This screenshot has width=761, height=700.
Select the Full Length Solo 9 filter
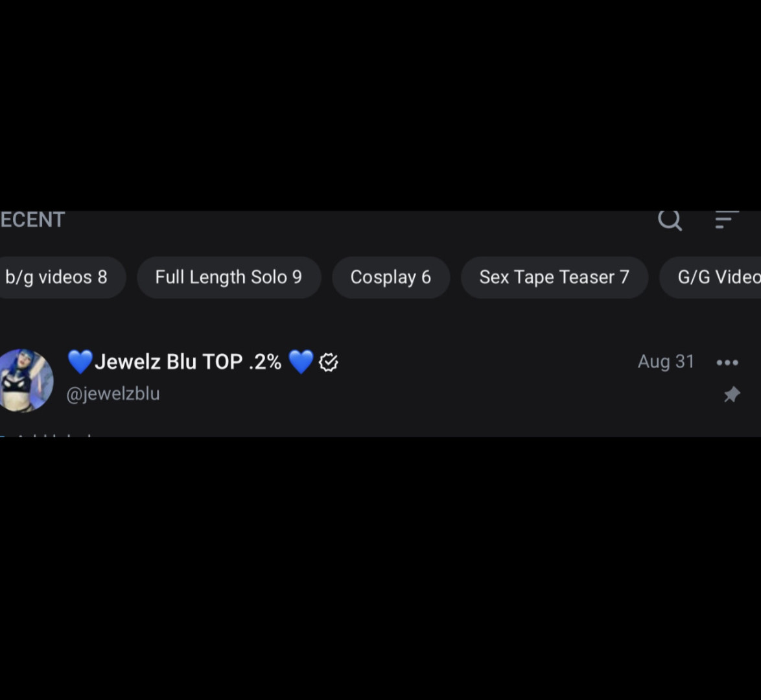(229, 277)
